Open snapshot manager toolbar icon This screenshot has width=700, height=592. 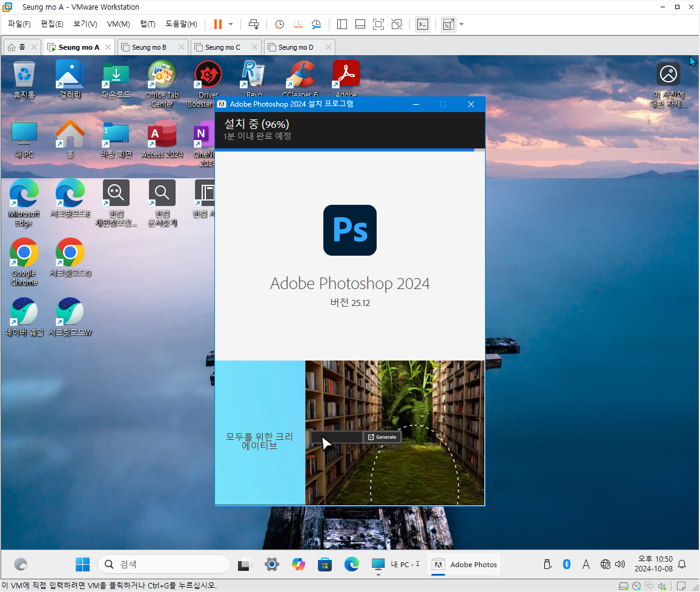pyautogui.click(x=316, y=24)
